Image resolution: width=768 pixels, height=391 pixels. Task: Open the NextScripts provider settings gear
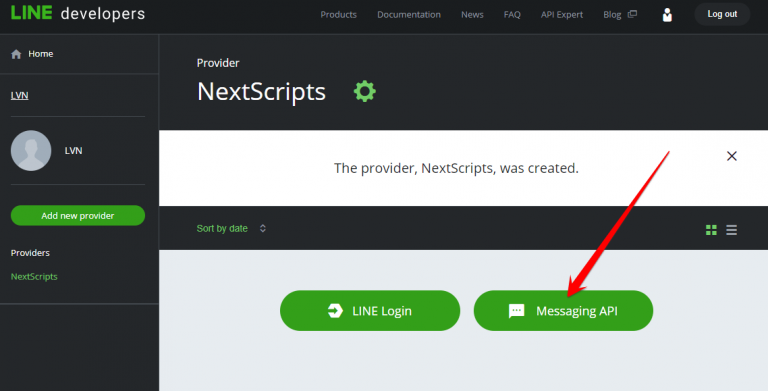tap(365, 91)
